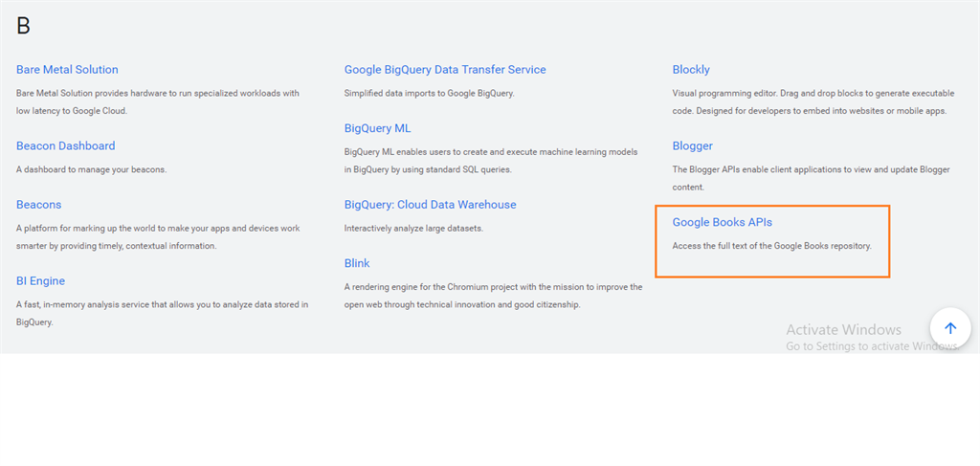The height and width of the screenshot is (466, 980).
Task: Open the Blogger link
Action: tap(692, 146)
